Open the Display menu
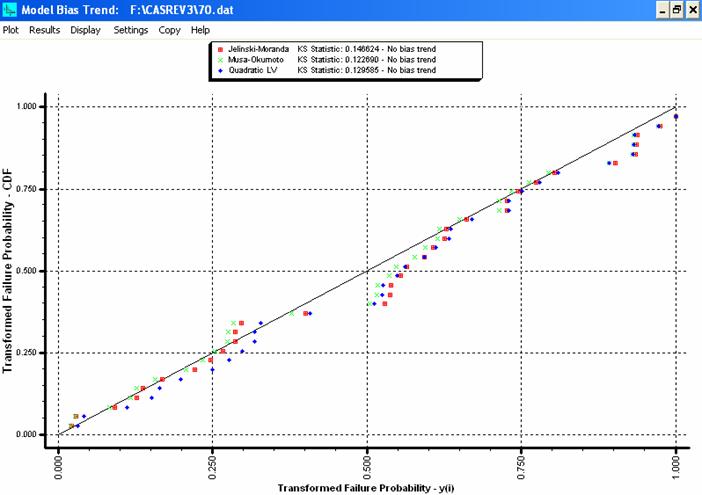The height and width of the screenshot is (495, 702). (x=85, y=30)
